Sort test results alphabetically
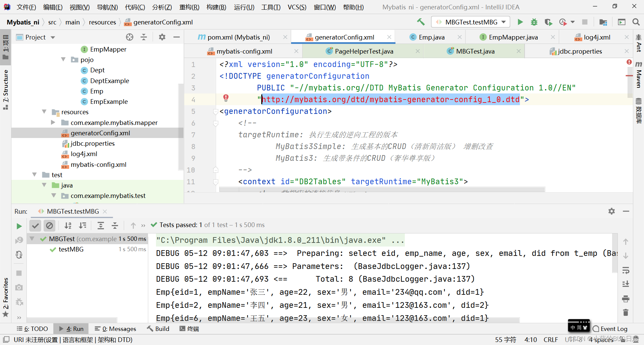Screen dimensions: 644x345 [x=68, y=225]
